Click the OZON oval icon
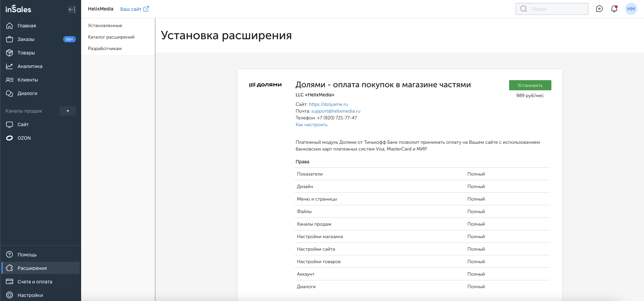This screenshot has width=644, height=301. [x=9, y=138]
